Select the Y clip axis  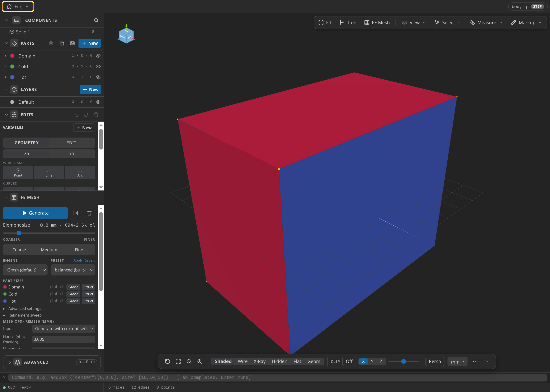pyautogui.click(x=372, y=361)
